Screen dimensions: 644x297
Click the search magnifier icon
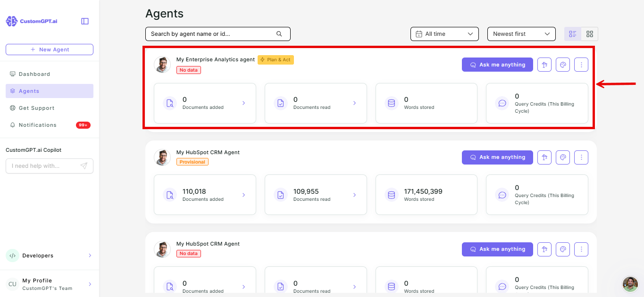click(279, 34)
